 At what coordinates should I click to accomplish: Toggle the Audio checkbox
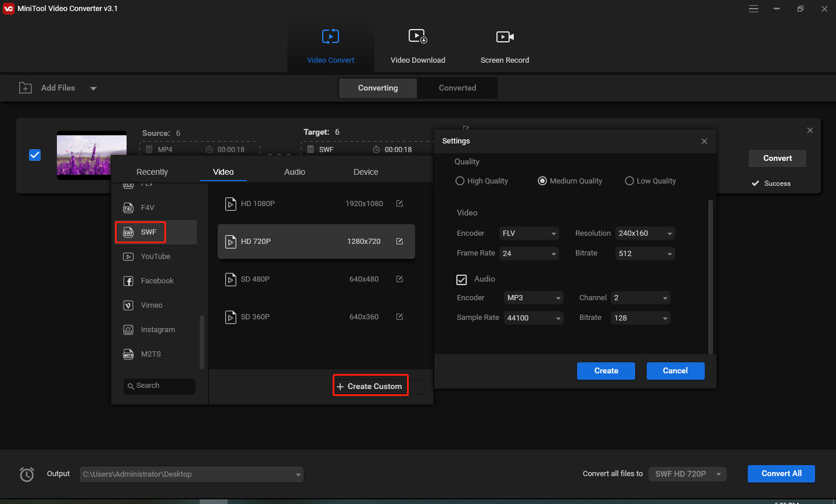click(x=462, y=280)
